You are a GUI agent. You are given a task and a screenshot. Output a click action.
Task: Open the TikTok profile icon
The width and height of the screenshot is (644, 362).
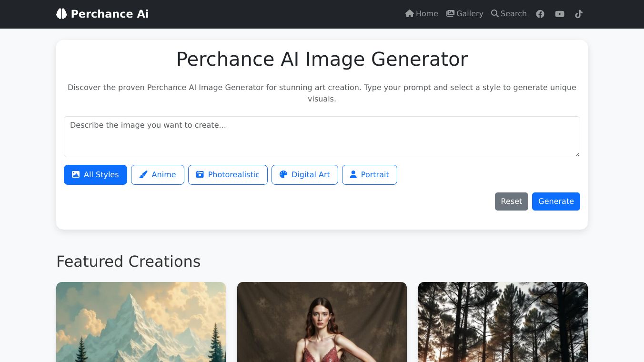[x=579, y=14]
